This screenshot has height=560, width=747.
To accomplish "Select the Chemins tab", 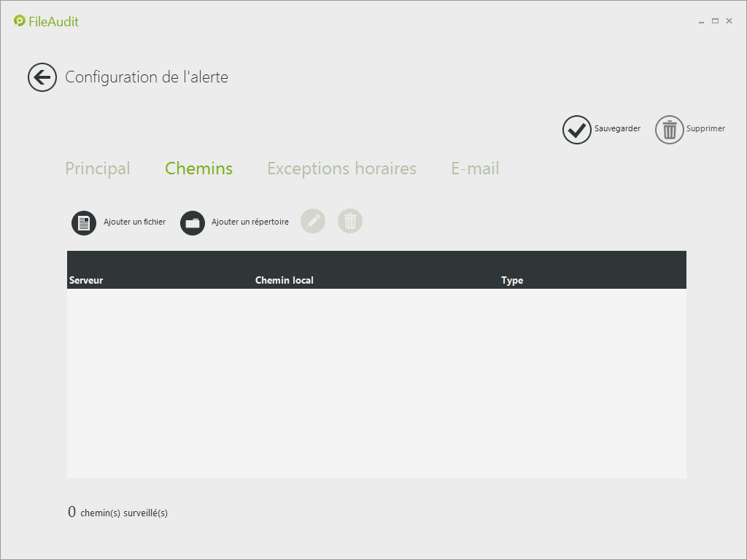I will coord(198,168).
